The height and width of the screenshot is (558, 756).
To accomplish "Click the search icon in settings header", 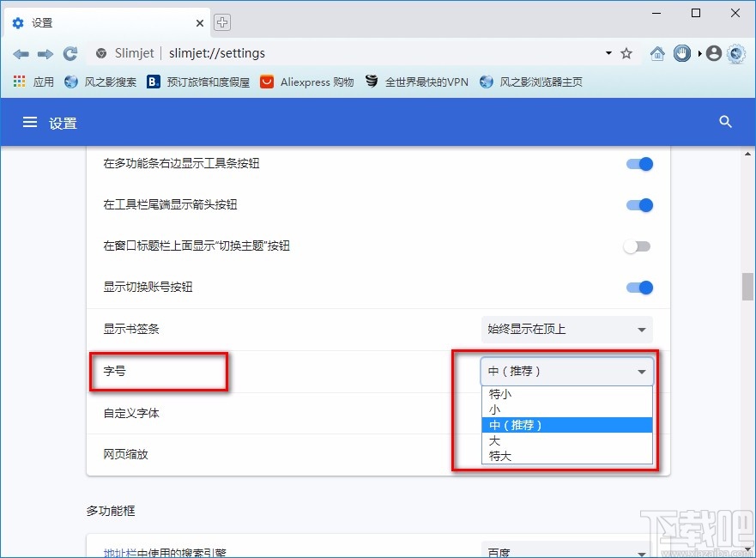I will 725,122.
